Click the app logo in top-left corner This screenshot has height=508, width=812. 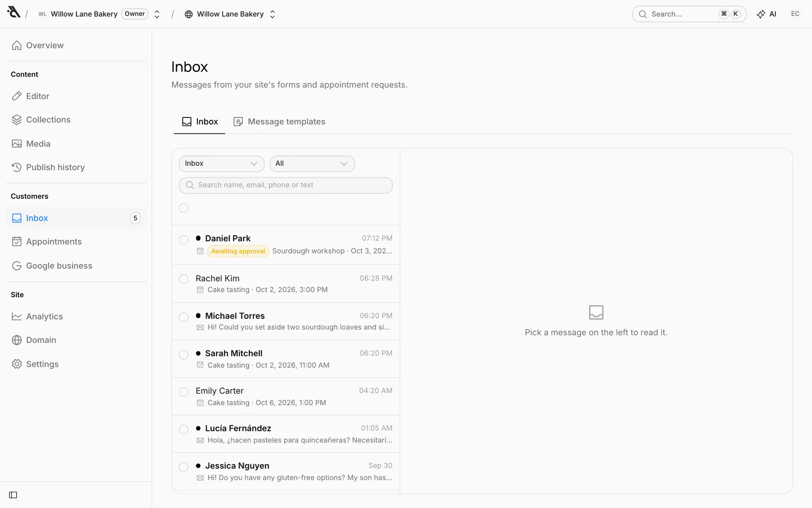(x=14, y=12)
